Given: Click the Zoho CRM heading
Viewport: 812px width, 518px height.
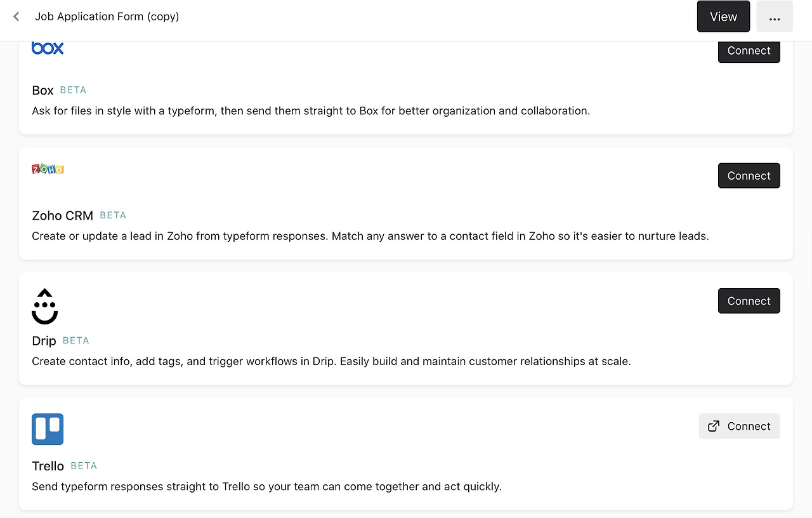Looking at the screenshot, I should click(62, 215).
